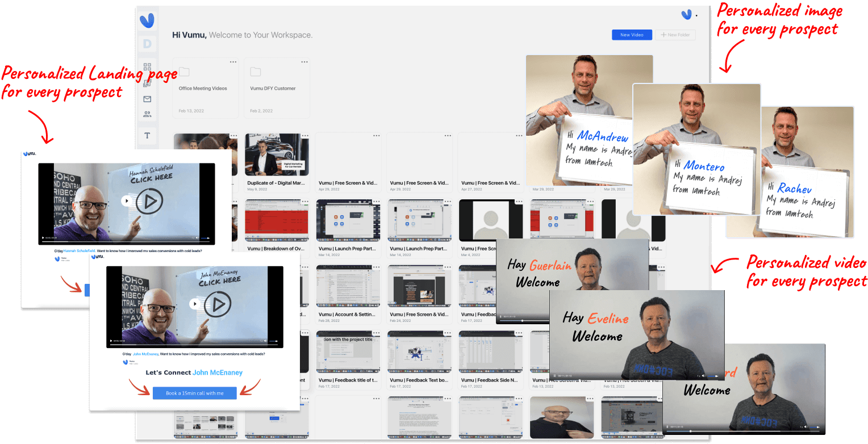This screenshot has height=444, width=868.
Task: Open options menu on Vumu DFY Customer folder
Action: click(x=304, y=61)
